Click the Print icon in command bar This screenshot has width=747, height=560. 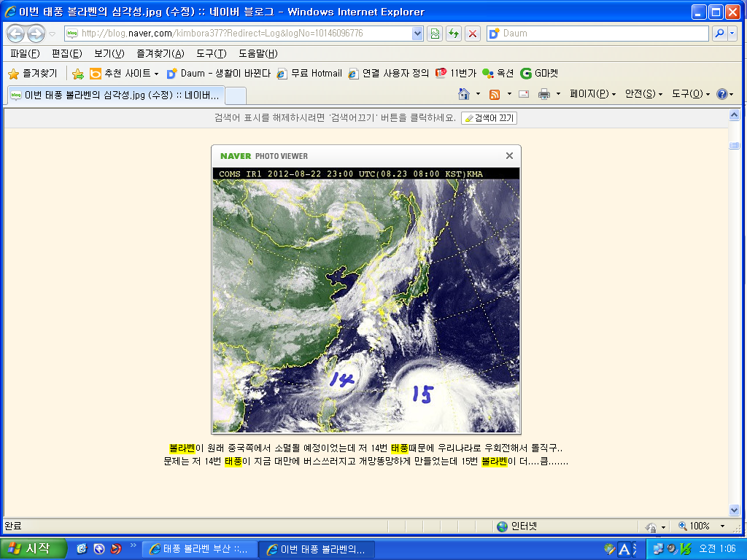pos(543,94)
